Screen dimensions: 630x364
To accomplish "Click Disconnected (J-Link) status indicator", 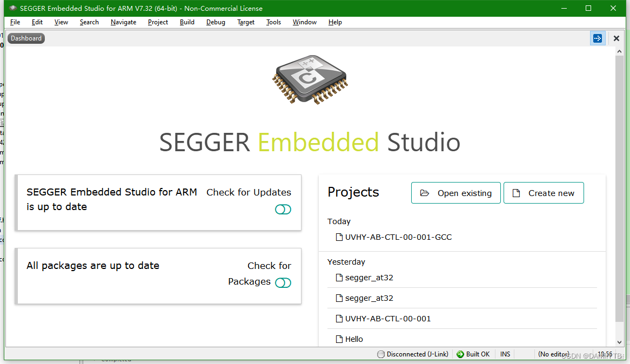I will 413,354.
